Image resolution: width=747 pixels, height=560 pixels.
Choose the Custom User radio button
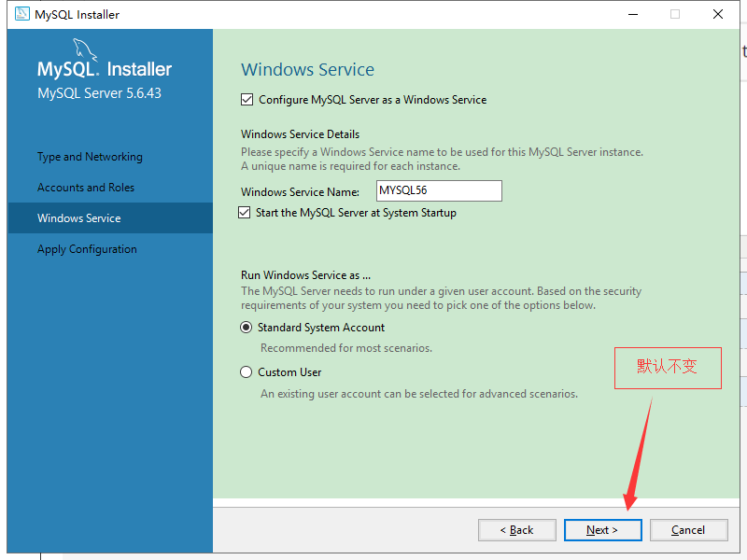click(246, 371)
